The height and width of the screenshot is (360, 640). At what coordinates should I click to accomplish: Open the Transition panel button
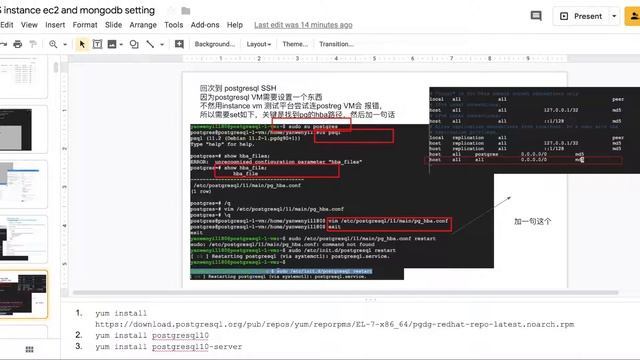pos(336,44)
